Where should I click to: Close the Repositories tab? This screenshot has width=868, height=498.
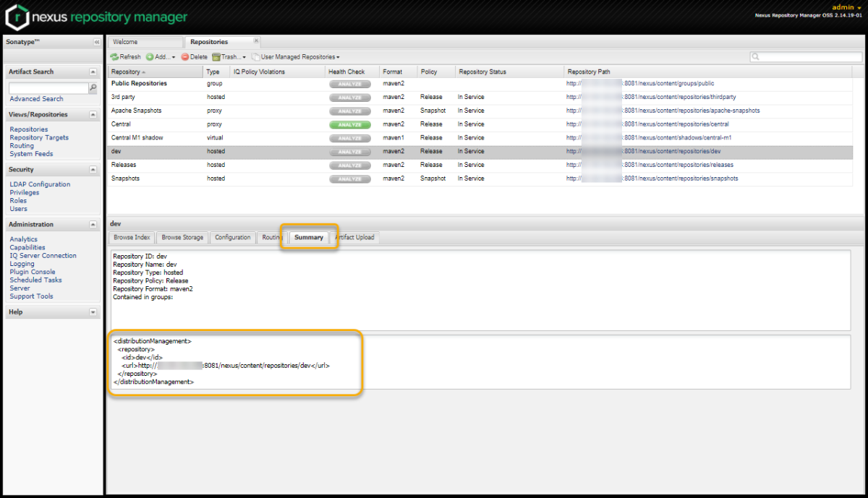tap(256, 40)
